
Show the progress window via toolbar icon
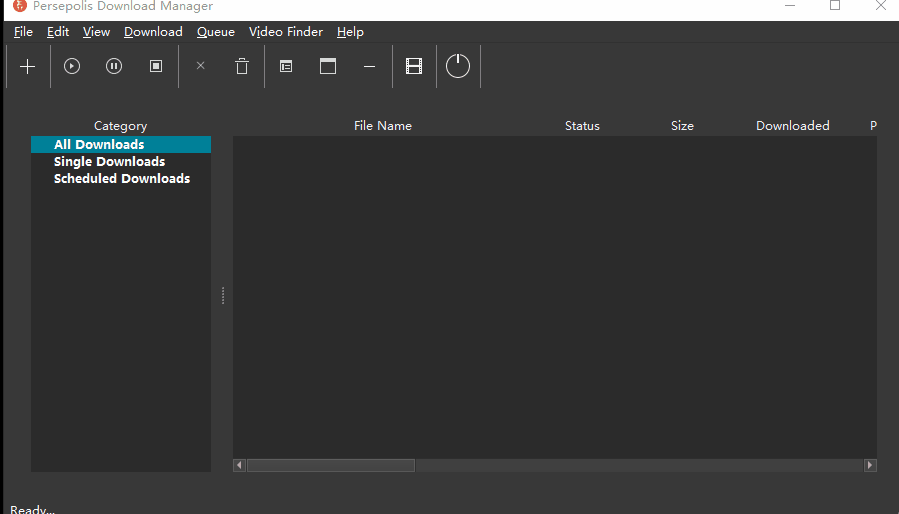(x=328, y=67)
